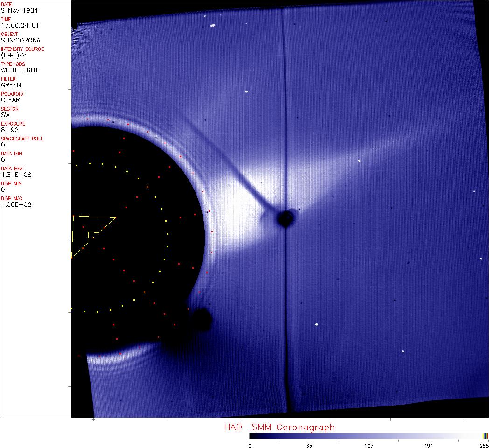Image resolution: width=489 pixels, height=448 pixels.
Task: Select the object value "SUN:CORONA"
Action: tap(21, 40)
